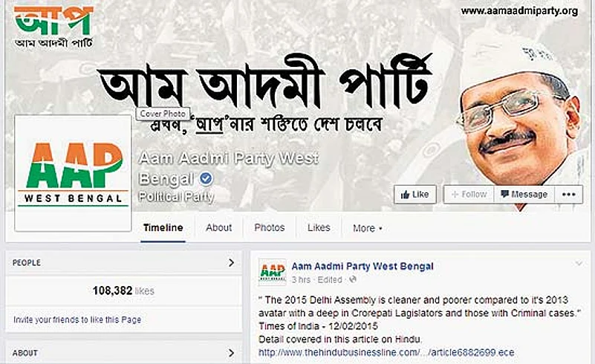Click the Follow button
The width and height of the screenshot is (595, 364).
[x=469, y=195]
